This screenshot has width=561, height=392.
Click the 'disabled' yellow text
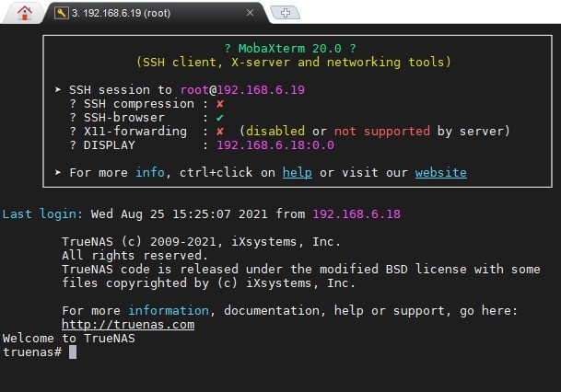tap(275, 132)
